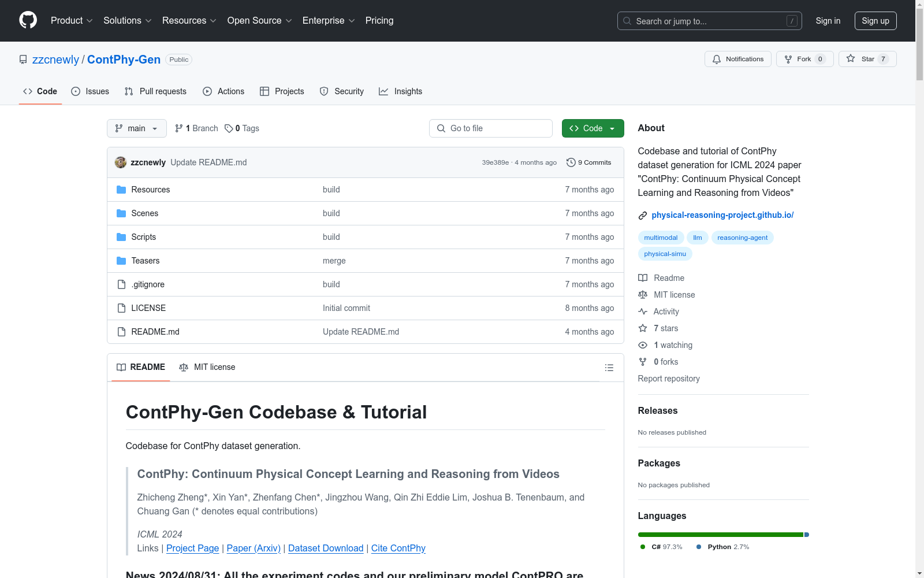The height and width of the screenshot is (578, 924).
Task: Open the main branch selector dropdown
Action: pos(137,128)
